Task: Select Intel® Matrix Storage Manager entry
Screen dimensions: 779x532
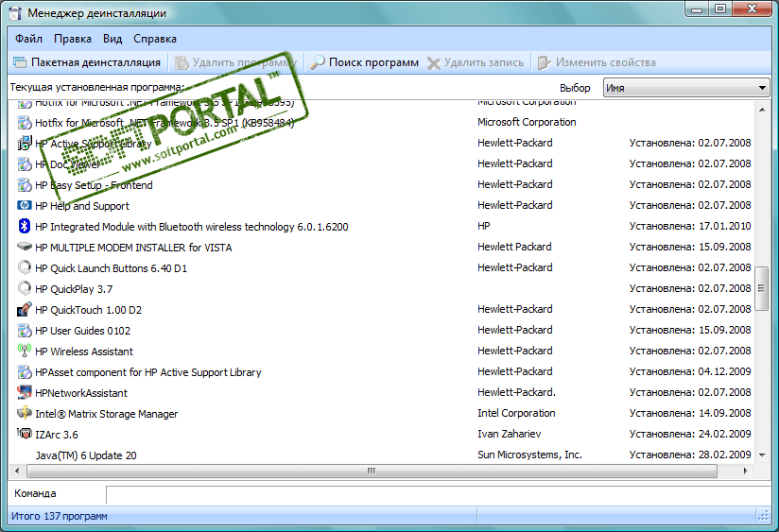Action: [x=106, y=414]
